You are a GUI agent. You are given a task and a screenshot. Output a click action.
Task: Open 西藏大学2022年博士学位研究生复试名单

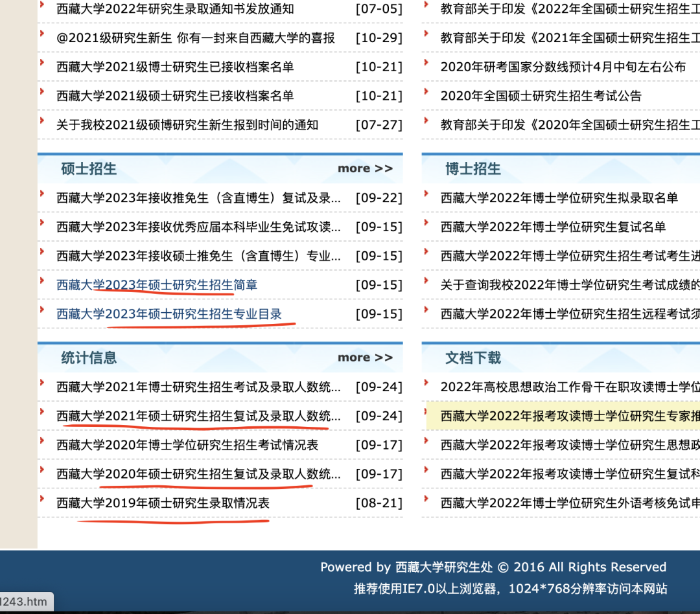click(553, 227)
